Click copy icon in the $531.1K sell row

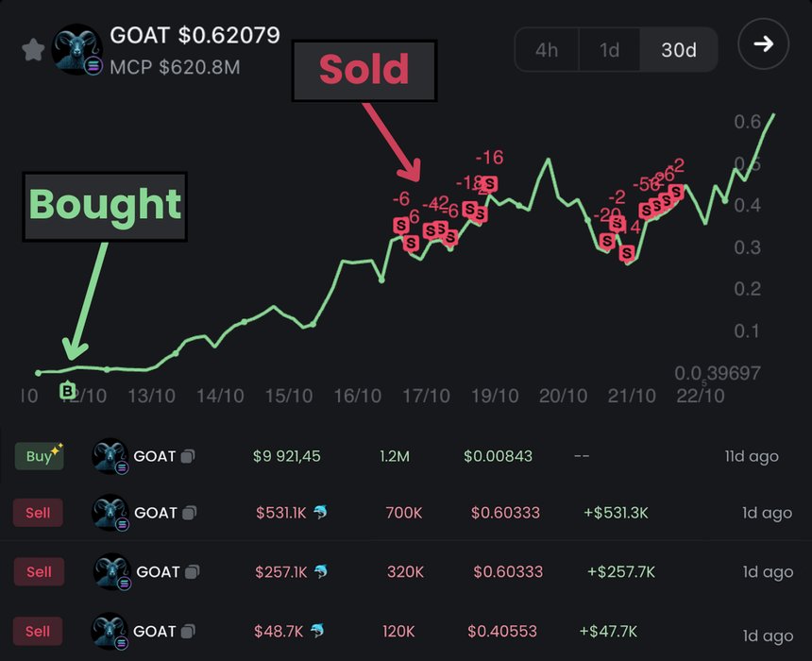click(x=189, y=513)
